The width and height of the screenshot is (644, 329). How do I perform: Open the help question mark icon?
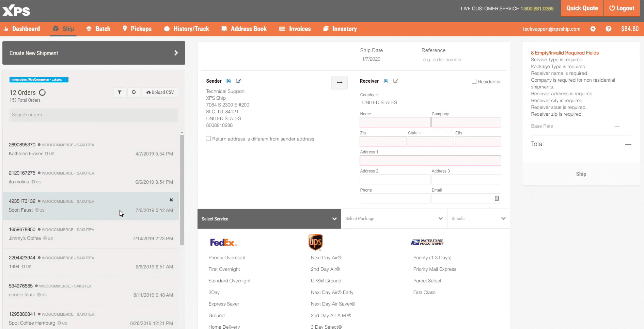click(x=608, y=29)
